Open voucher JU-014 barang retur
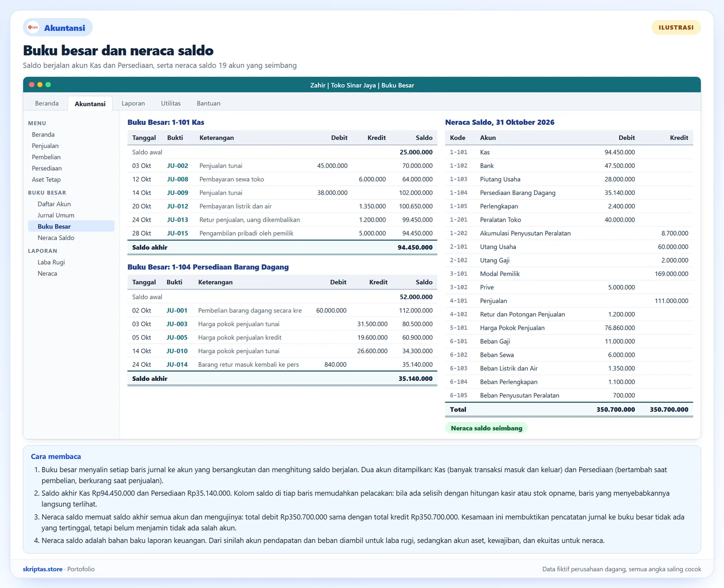The image size is (724, 588). [x=177, y=365]
